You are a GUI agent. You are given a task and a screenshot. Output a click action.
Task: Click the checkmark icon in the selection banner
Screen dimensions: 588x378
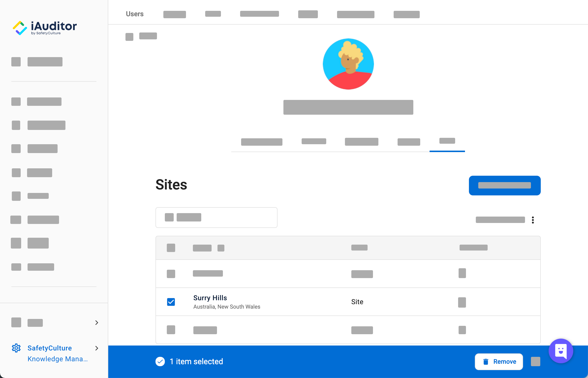point(160,362)
